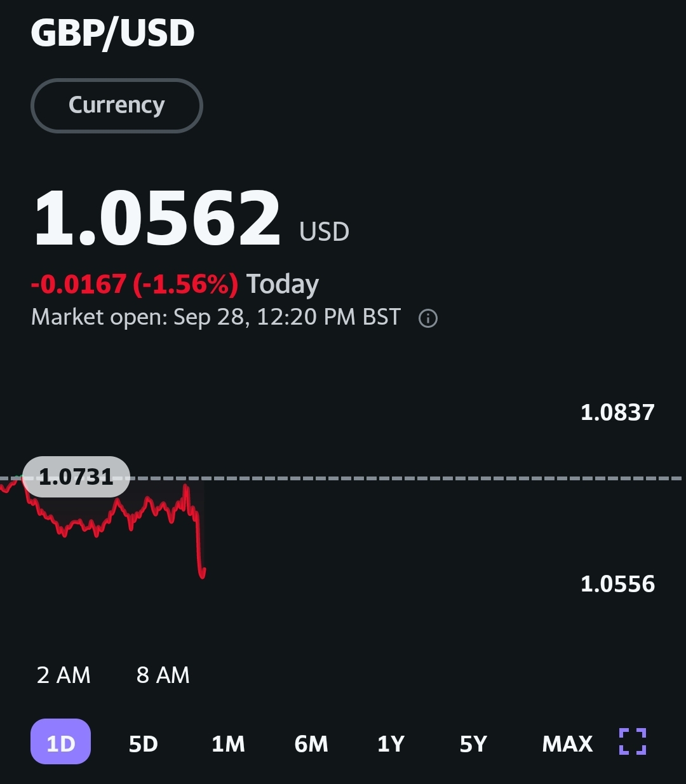Tap the -0.0167 (-1.56%) change text
686x784 pixels.
click(x=135, y=284)
